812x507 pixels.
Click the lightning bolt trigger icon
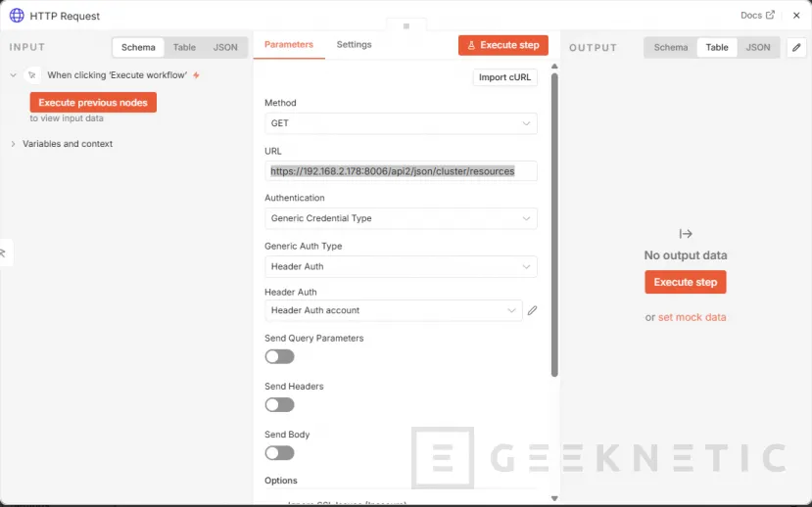(x=196, y=75)
